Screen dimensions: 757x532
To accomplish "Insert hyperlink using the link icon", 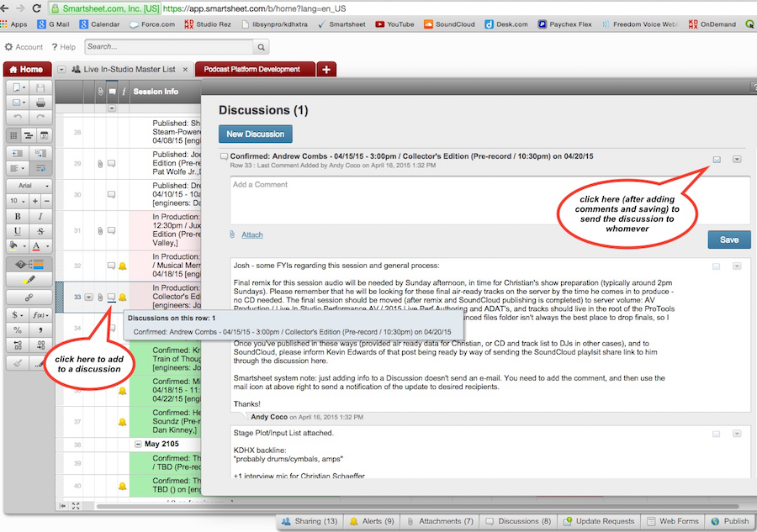I will pyautogui.click(x=29, y=297).
